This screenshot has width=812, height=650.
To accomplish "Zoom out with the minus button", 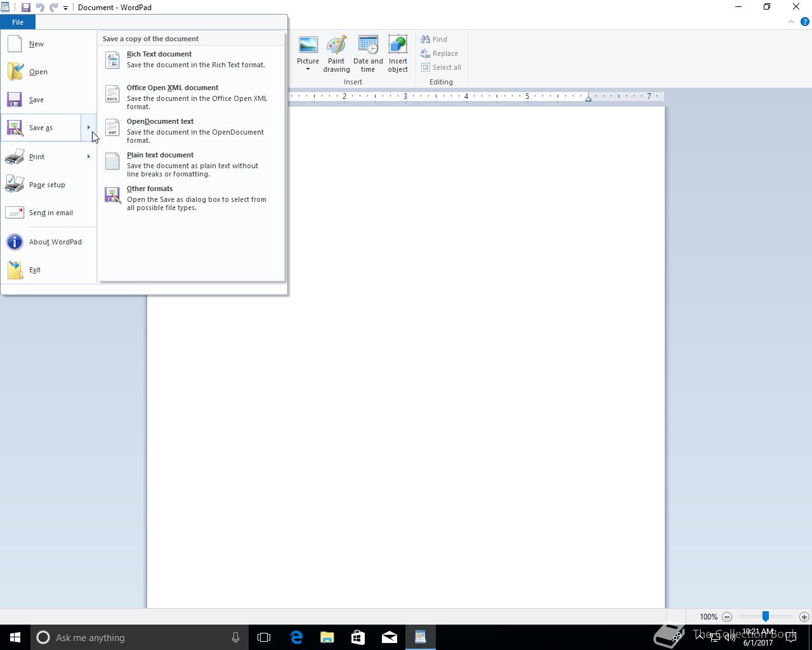I will (727, 616).
